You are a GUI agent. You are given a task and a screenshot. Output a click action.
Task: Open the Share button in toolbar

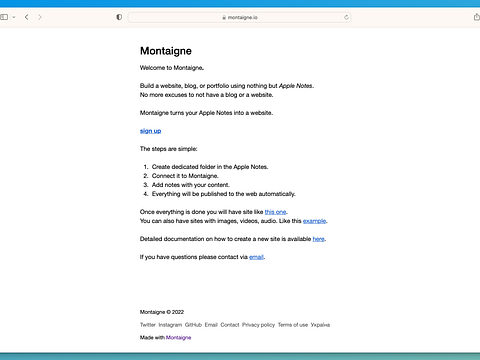(x=477, y=17)
